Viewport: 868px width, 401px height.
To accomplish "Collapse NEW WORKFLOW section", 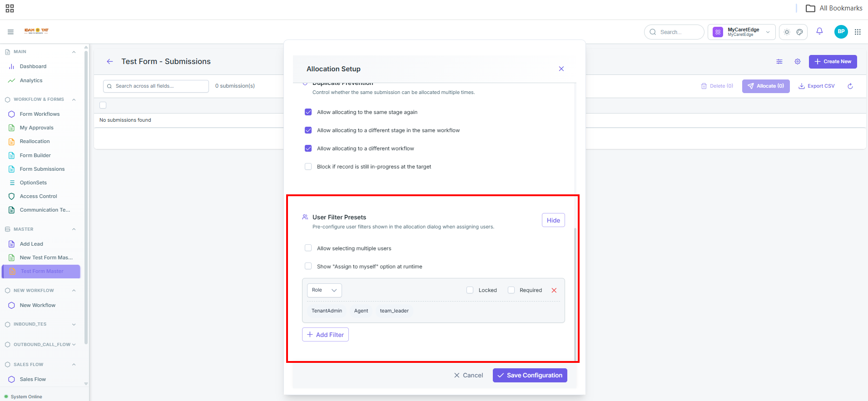I will [74, 291].
